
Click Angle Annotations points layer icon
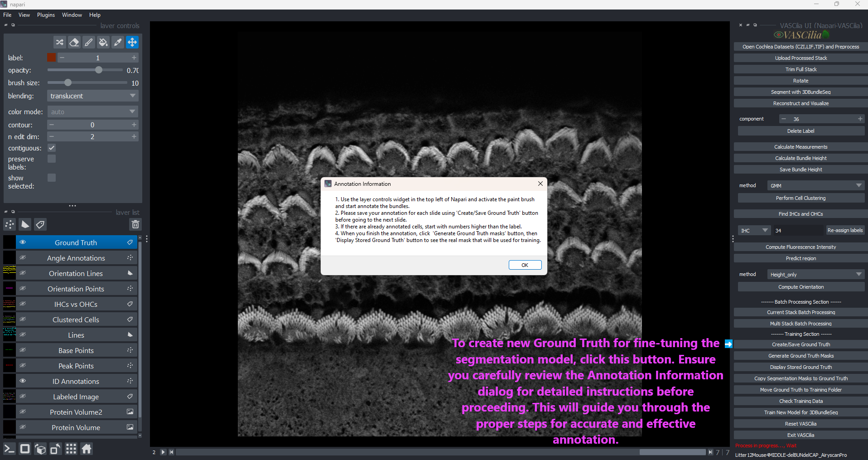pos(130,258)
